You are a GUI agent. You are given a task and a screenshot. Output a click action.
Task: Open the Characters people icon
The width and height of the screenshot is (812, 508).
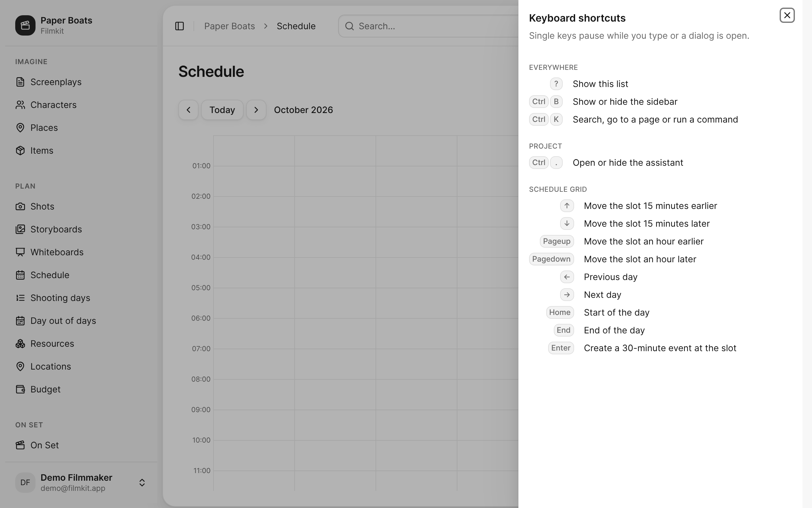pos(20,105)
